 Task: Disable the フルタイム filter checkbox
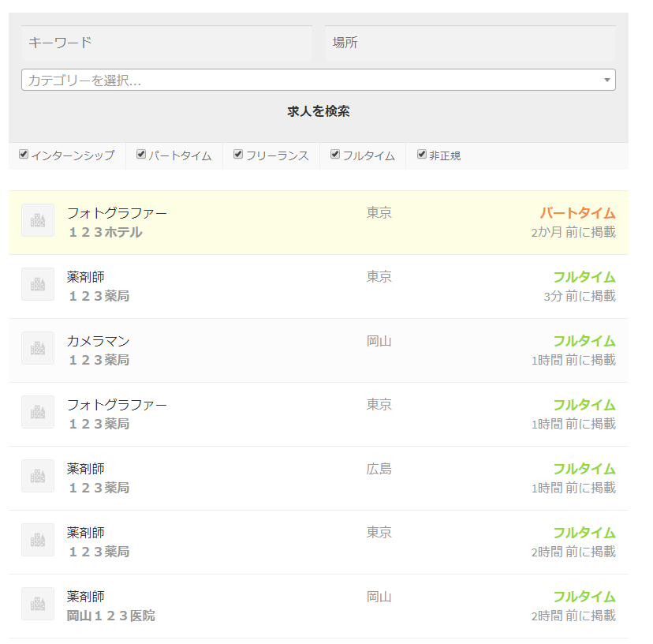(335, 154)
